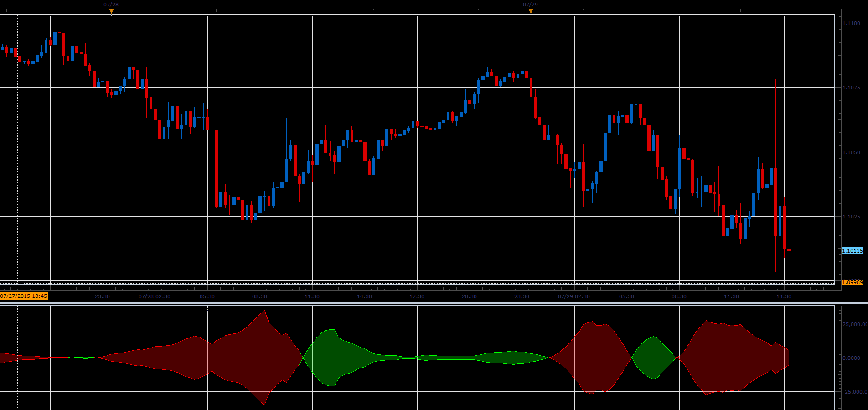Click the 1.1075 price axis label
This screenshot has height=410, width=868.
coord(852,88)
